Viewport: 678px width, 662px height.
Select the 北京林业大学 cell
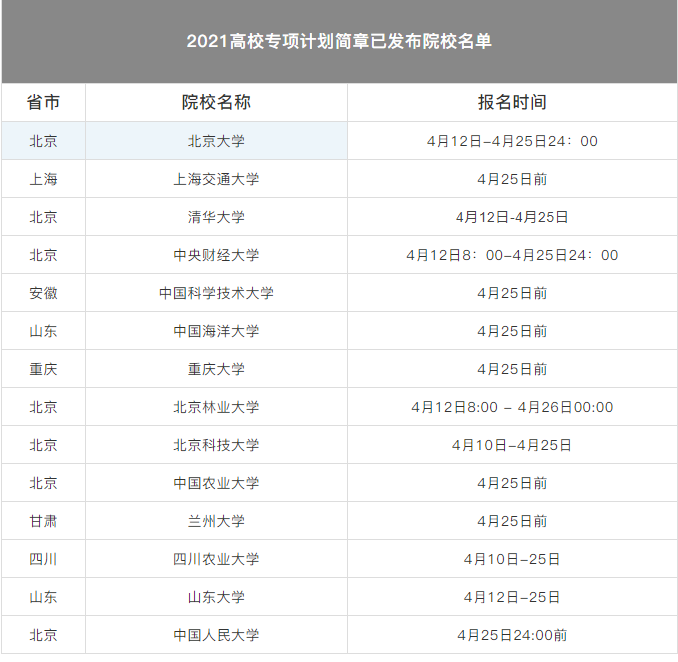tap(216, 407)
